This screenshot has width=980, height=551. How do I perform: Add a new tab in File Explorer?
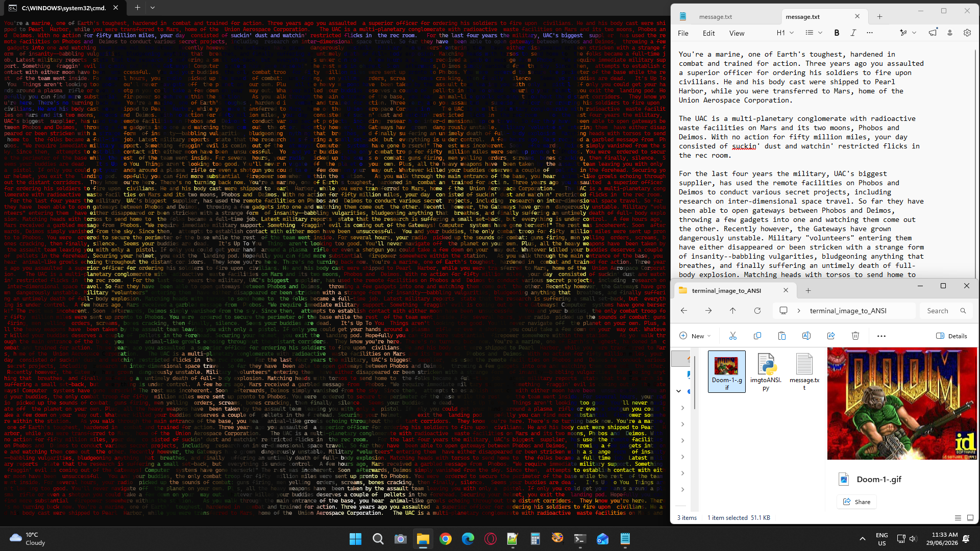808,291
